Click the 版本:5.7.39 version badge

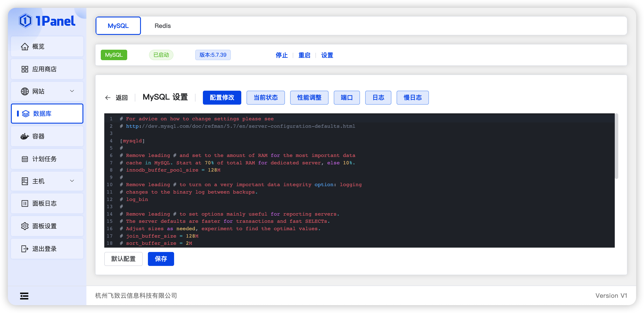tap(213, 55)
